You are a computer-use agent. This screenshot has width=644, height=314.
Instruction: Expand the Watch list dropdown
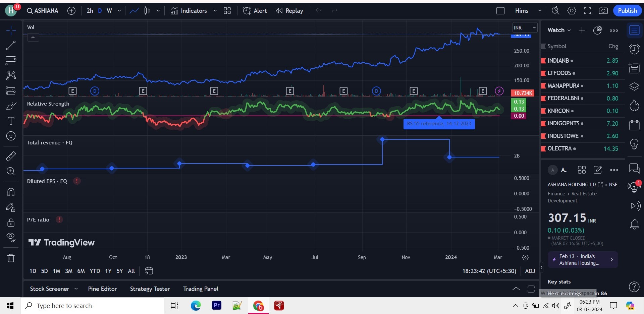click(559, 30)
